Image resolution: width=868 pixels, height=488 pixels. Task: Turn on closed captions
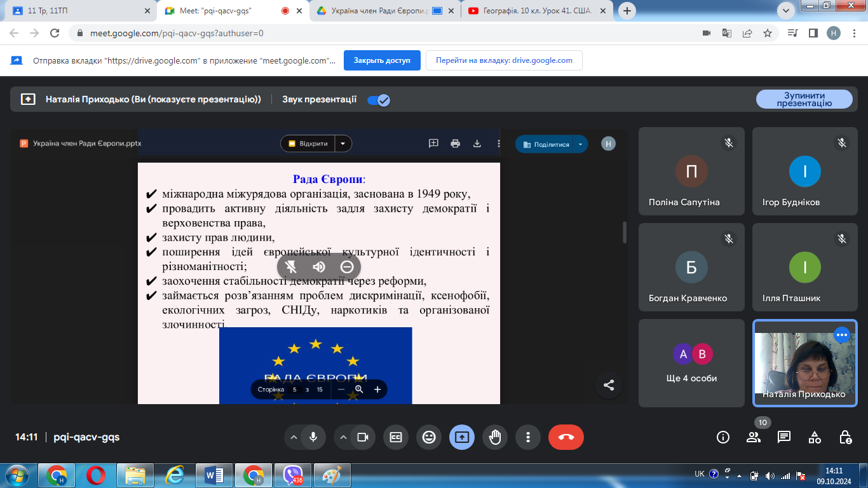[x=396, y=437]
